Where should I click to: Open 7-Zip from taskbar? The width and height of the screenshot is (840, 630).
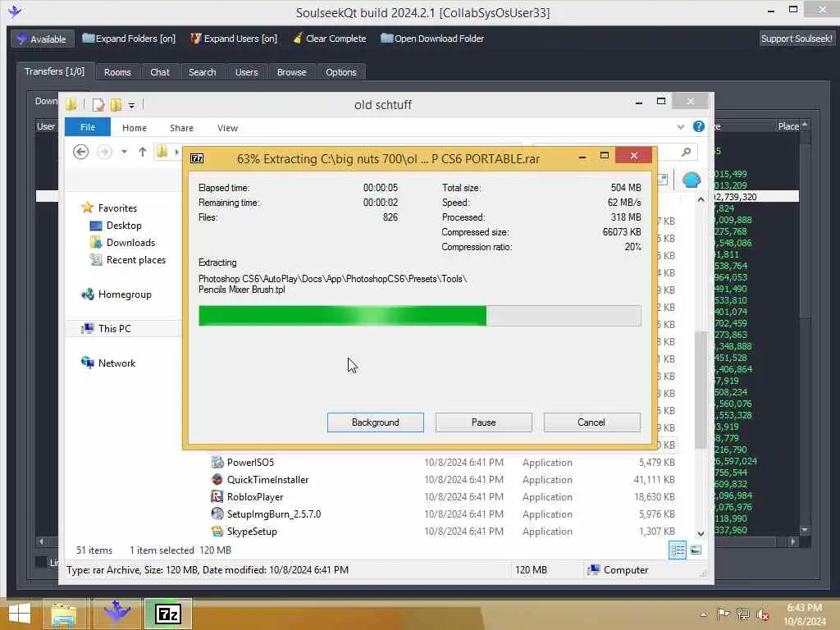(x=167, y=614)
